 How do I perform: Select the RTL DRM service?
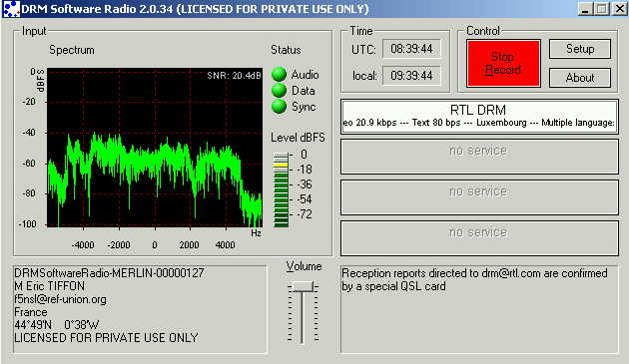point(479,117)
